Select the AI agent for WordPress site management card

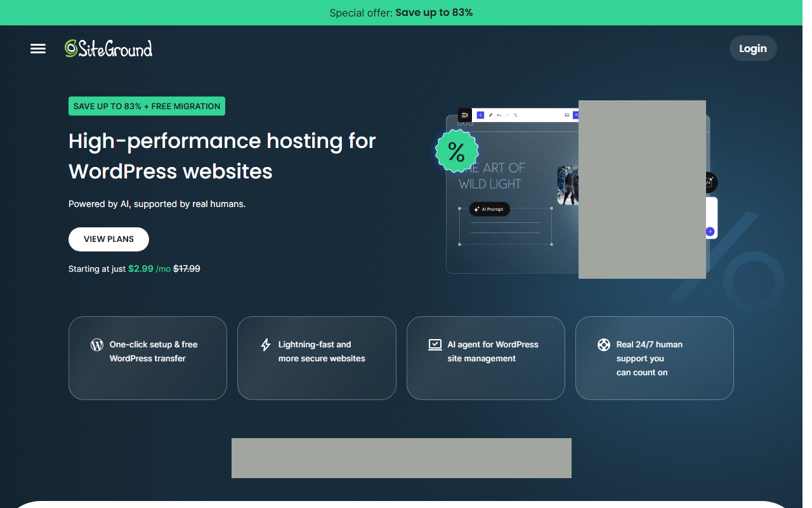point(486,358)
